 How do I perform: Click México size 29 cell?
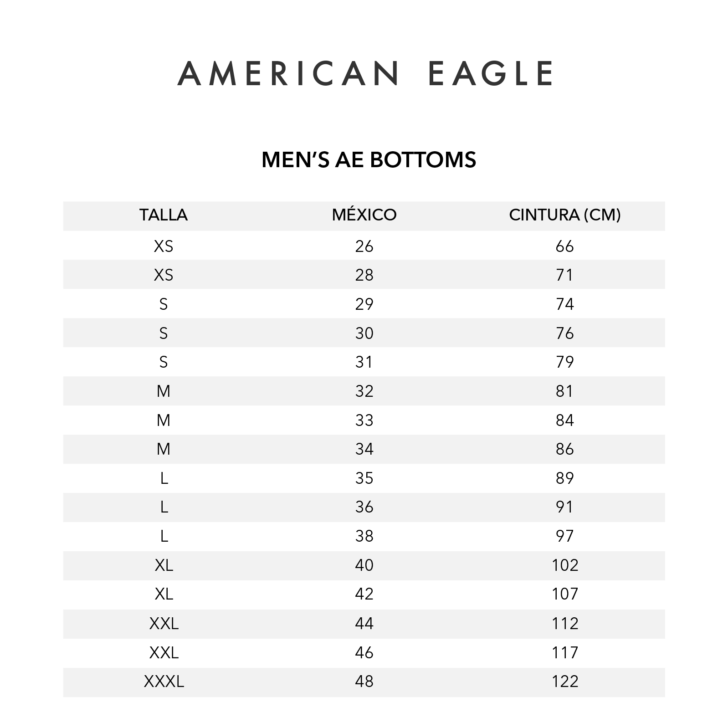(364, 304)
